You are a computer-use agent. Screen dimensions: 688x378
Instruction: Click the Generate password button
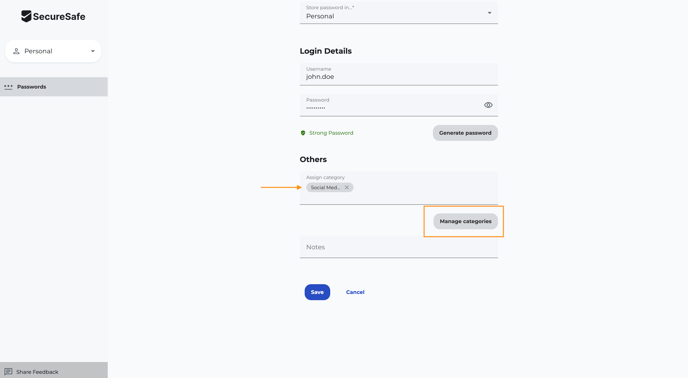(x=465, y=133)
